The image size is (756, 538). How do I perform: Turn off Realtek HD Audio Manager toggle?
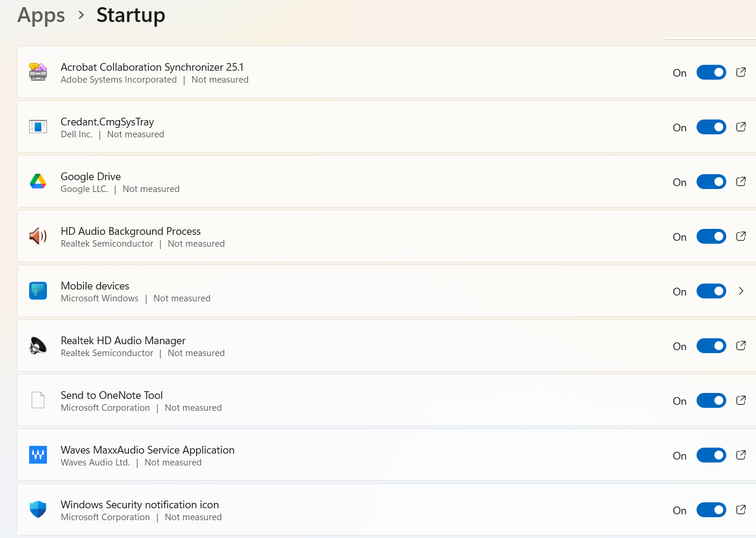(x=711, y=346)
